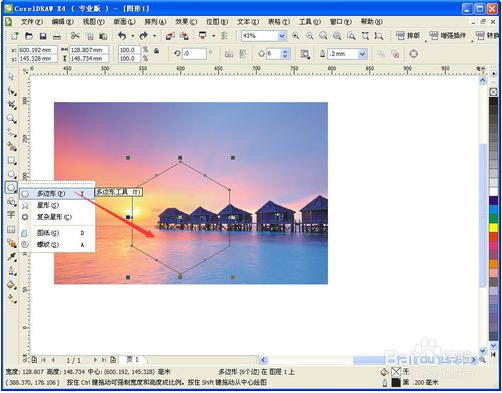Choose 多边形 (Polygon) from the flyout
Screen dimensions: 502x393
[x=57, y=194]
